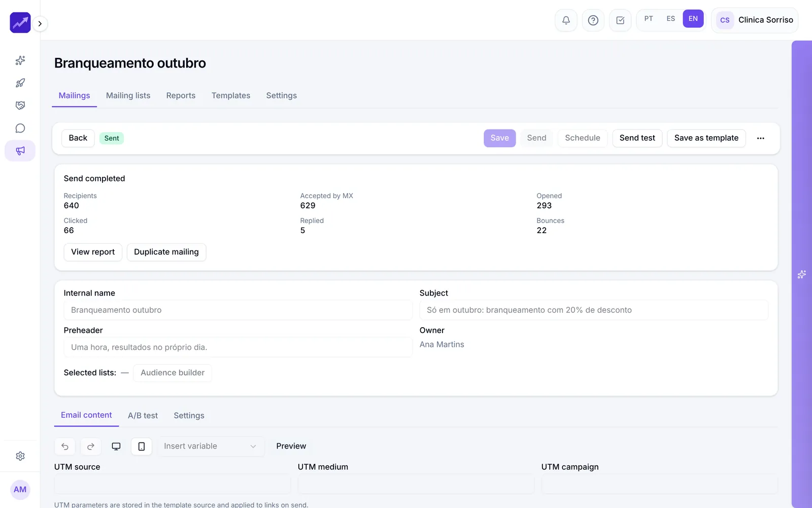
Task: Open the three-dot more options menu
Action: pos(761,138)
